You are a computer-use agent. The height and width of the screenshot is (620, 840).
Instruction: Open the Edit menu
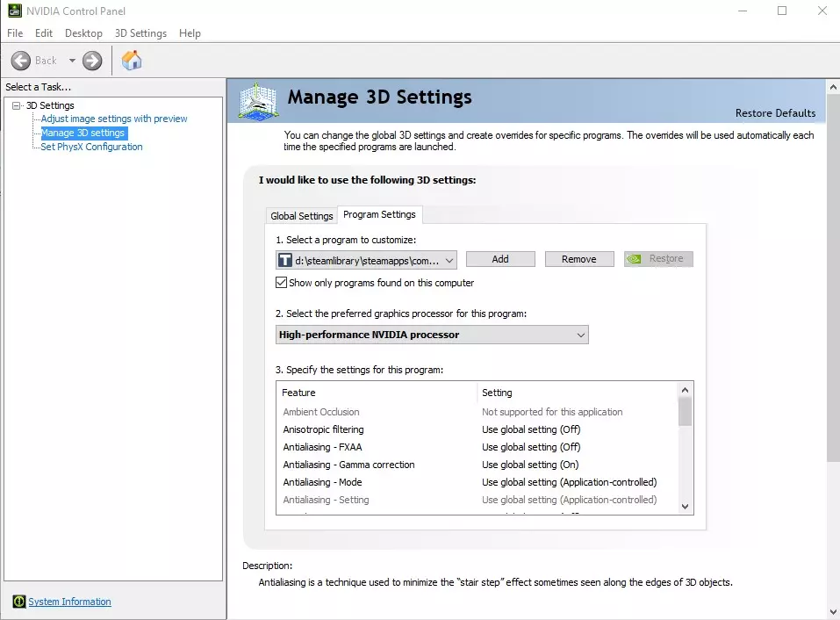[43, 33]
